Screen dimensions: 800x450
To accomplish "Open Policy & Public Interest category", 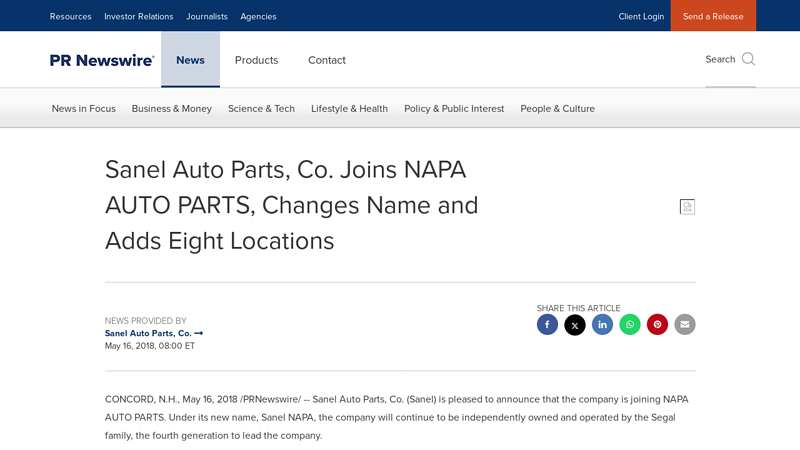I will [454, 109].
